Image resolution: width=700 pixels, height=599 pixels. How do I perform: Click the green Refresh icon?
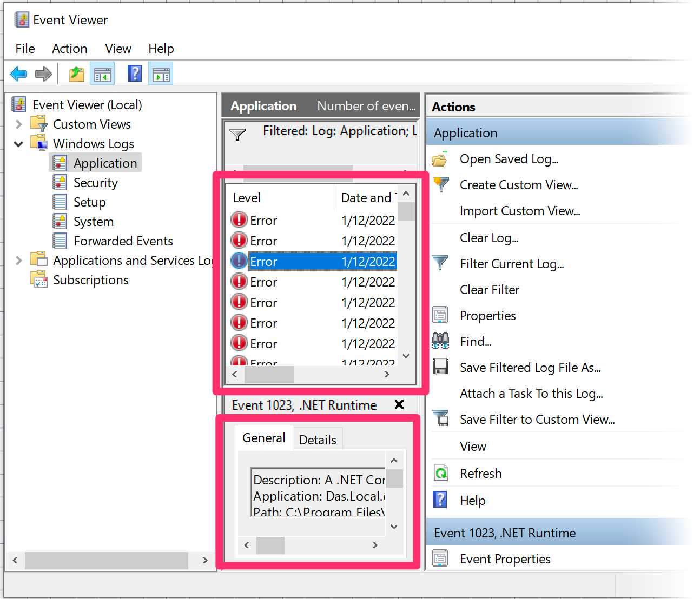click(x=441, y=473)
